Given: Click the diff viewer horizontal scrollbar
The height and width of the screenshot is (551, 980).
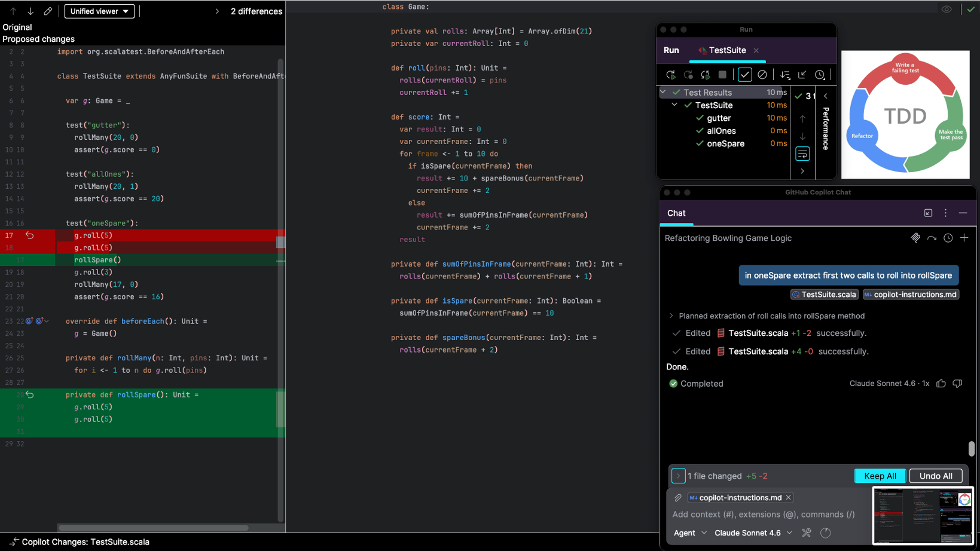Looking at the screenshot, I should 153,528.
